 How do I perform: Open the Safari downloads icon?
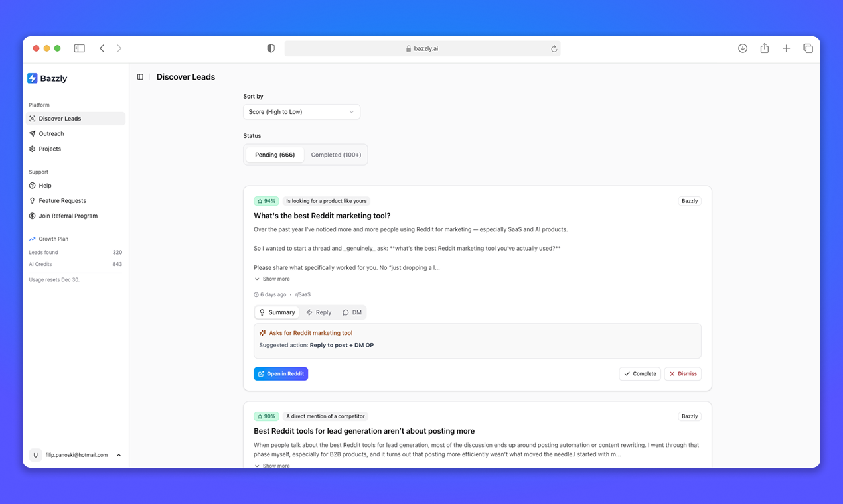743,48
